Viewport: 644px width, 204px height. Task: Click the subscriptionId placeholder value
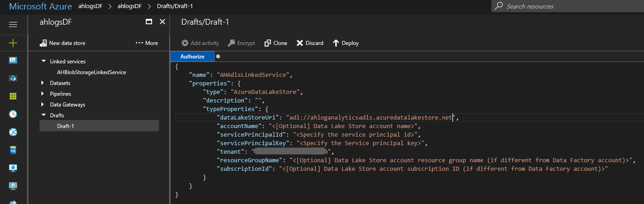pos(443,169)
